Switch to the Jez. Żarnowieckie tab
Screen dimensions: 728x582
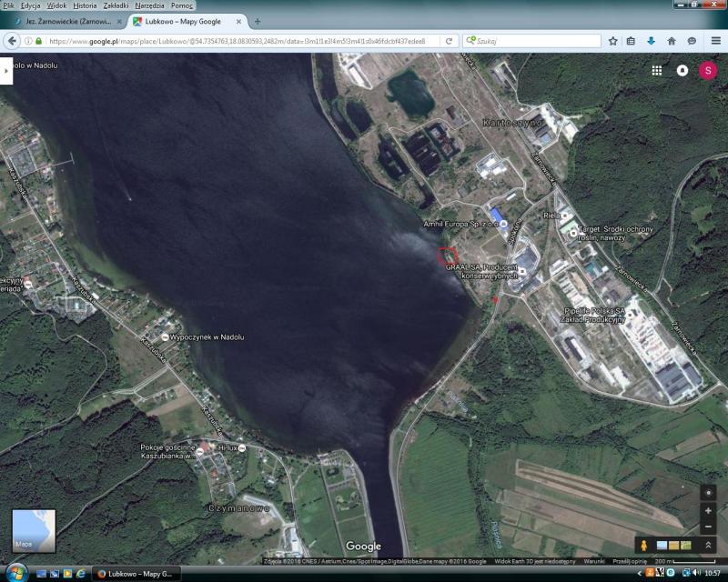click(64, 21)
